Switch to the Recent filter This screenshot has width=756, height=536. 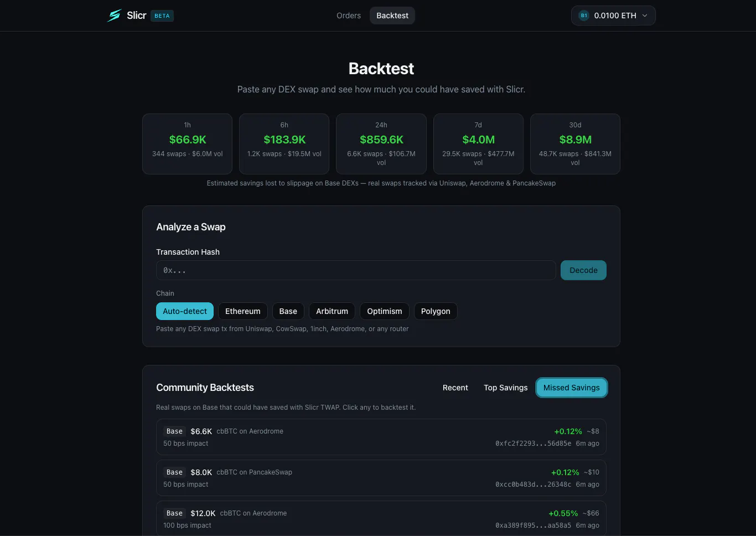455,388
